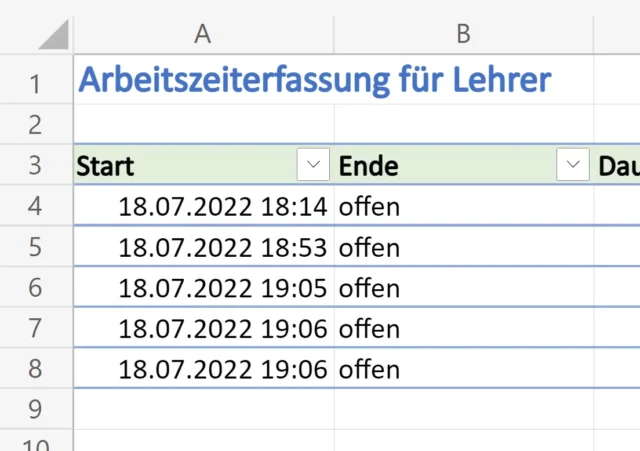Click the Start header cell

click(180, 165)
